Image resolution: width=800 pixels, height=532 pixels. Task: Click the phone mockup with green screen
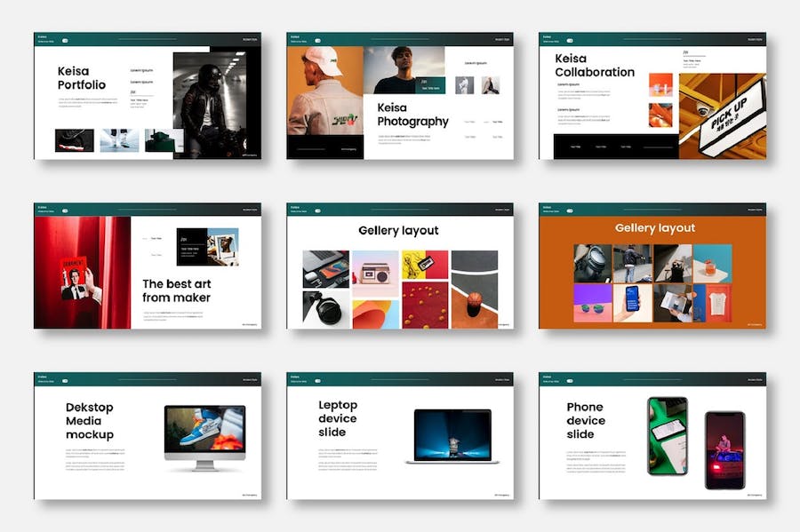[x=667, y=435]
